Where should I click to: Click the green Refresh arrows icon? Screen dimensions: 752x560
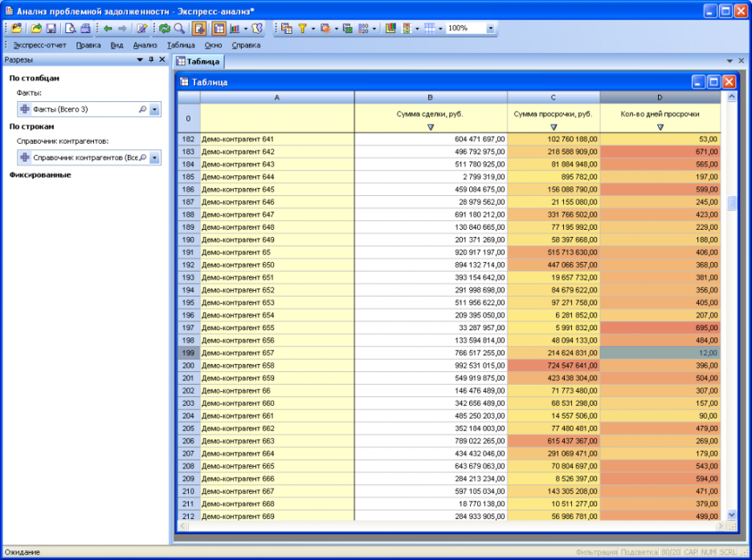pyautogui.click(x=165, y=29)
